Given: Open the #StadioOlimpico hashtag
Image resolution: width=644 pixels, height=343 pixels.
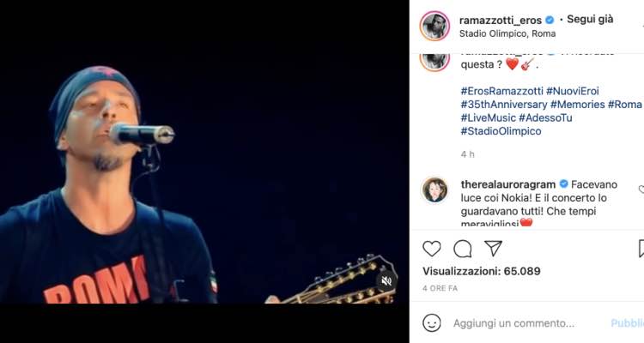Looking at the screenshot, I should (x=501, y=131).
